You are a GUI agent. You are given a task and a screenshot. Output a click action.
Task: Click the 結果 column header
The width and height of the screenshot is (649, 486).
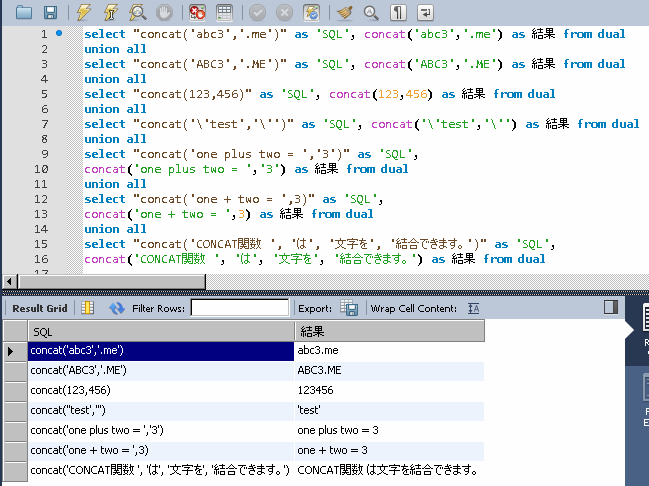pyautogui.click(x=389, y=332)
